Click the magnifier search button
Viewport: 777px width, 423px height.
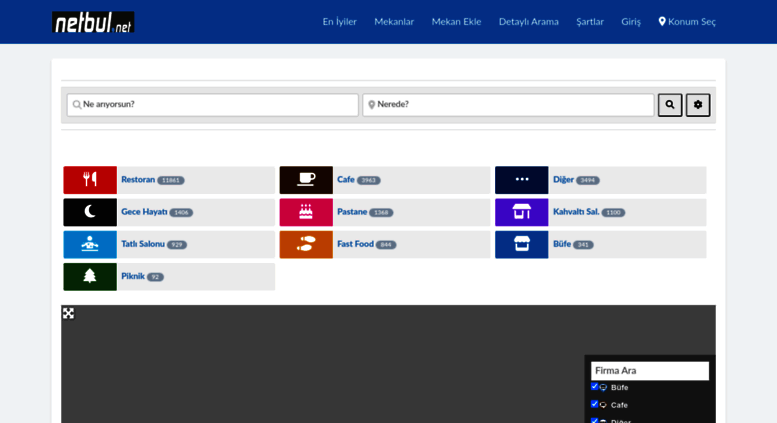coord(670,105)
